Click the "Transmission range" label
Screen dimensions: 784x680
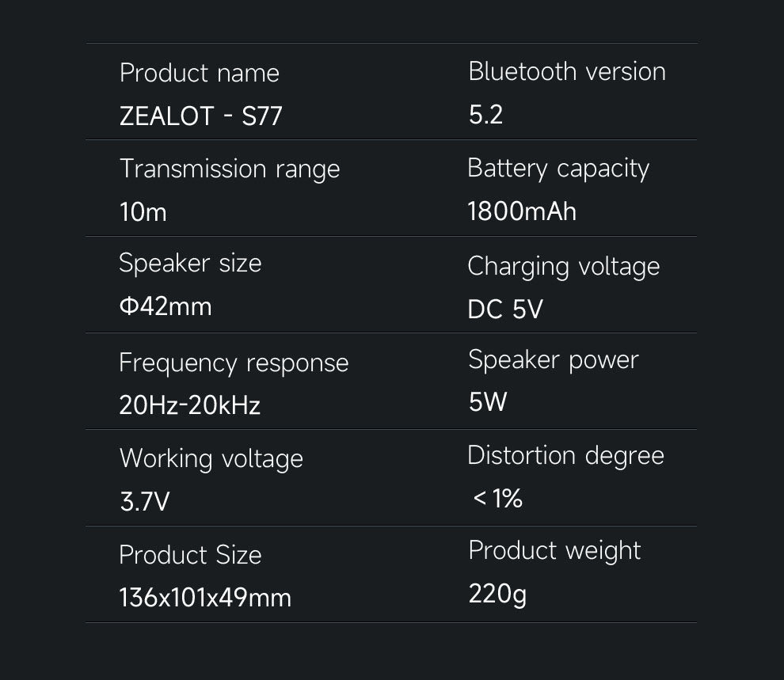(x=230, y=169)
